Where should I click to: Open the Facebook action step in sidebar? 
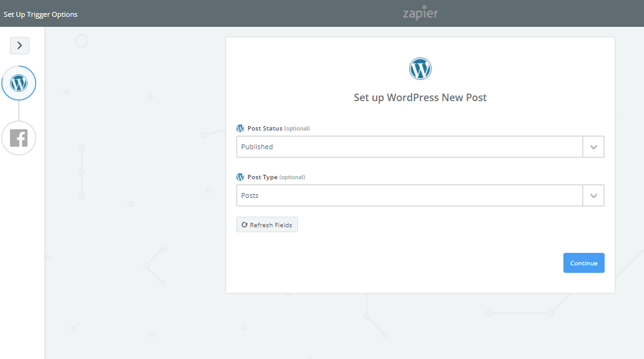coord(19,138)
